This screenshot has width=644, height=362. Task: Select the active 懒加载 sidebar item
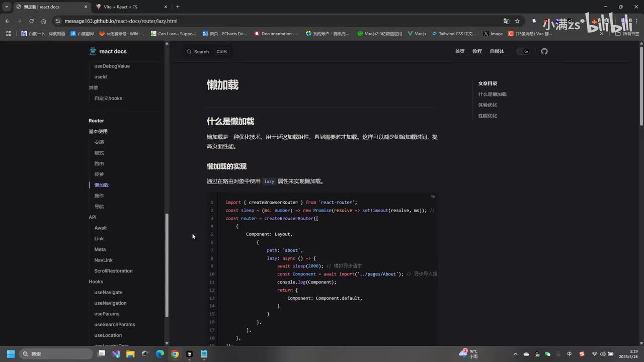[x=101, y=185]
